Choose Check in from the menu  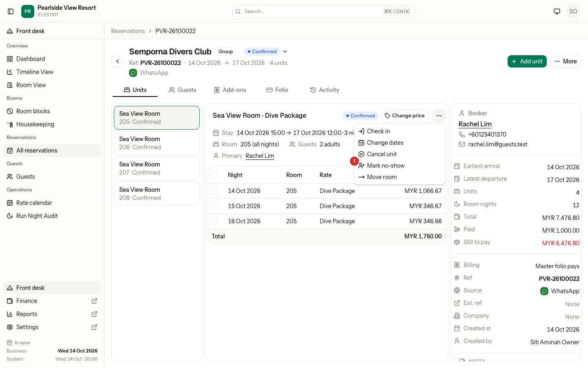tap(400, 131)
